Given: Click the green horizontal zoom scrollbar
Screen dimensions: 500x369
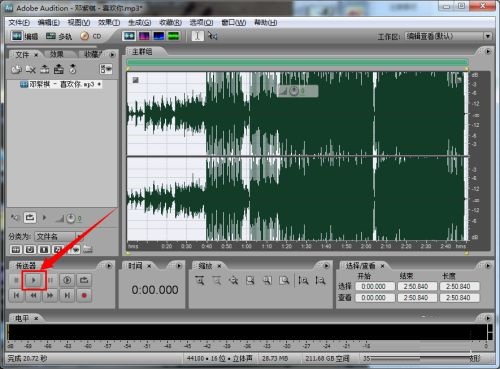Looking at the screenshot, I should click(298, 62).
